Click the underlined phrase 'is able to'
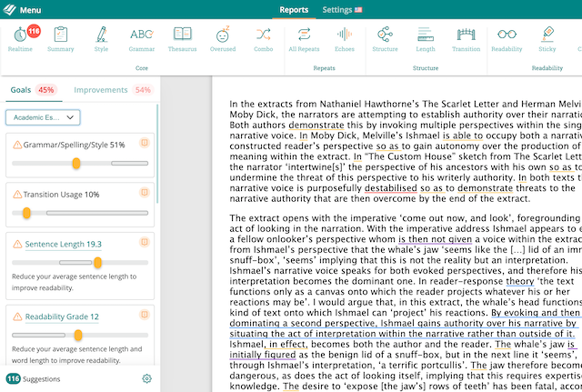The image size is (582, 392). [463, 136]
